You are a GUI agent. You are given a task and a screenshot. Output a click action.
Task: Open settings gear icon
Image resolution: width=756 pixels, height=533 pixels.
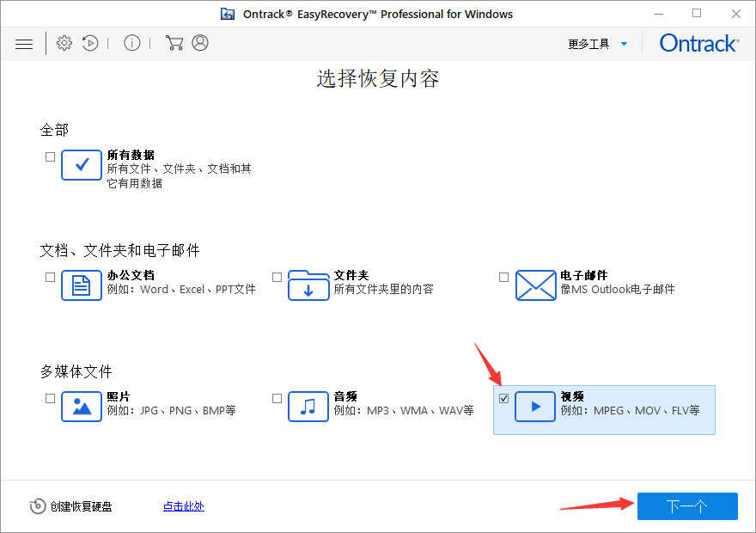[x=64, y=43]
